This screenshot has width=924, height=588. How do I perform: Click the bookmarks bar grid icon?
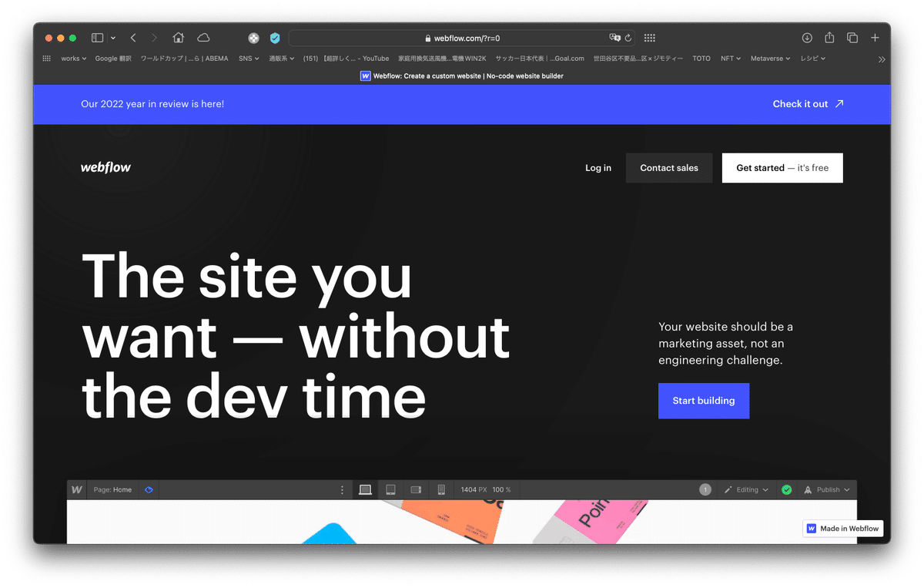click(x=46, y=59)
